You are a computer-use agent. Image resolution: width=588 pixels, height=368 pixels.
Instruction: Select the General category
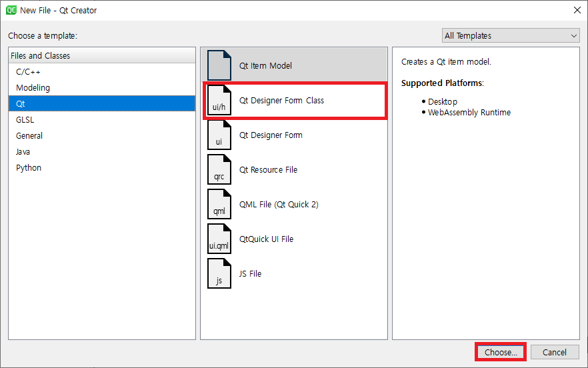[102, 135]
